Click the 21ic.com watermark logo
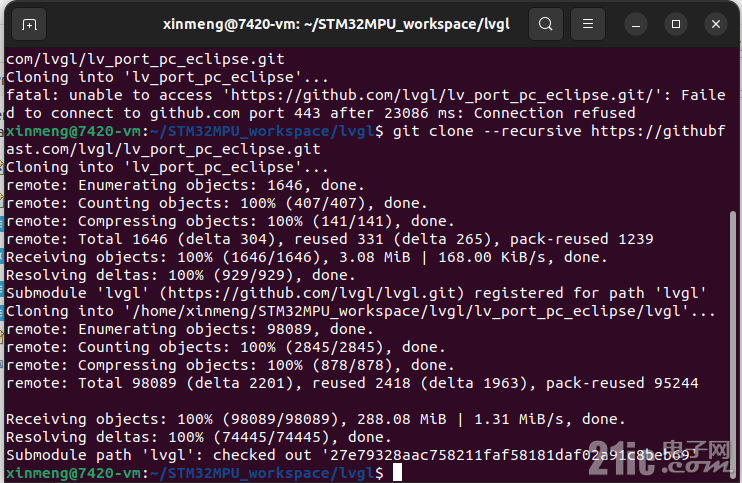 tap(659, 458)
